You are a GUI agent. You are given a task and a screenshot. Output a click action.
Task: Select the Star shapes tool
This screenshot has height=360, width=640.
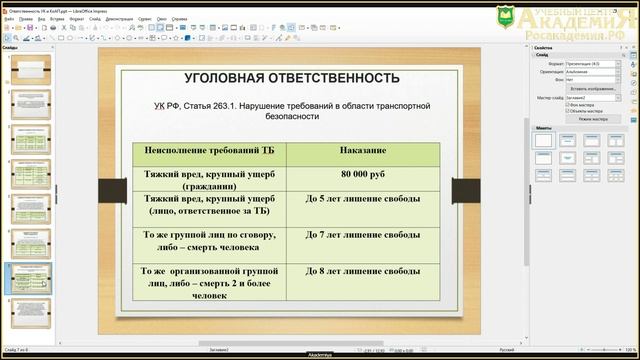tap(176, 38)
